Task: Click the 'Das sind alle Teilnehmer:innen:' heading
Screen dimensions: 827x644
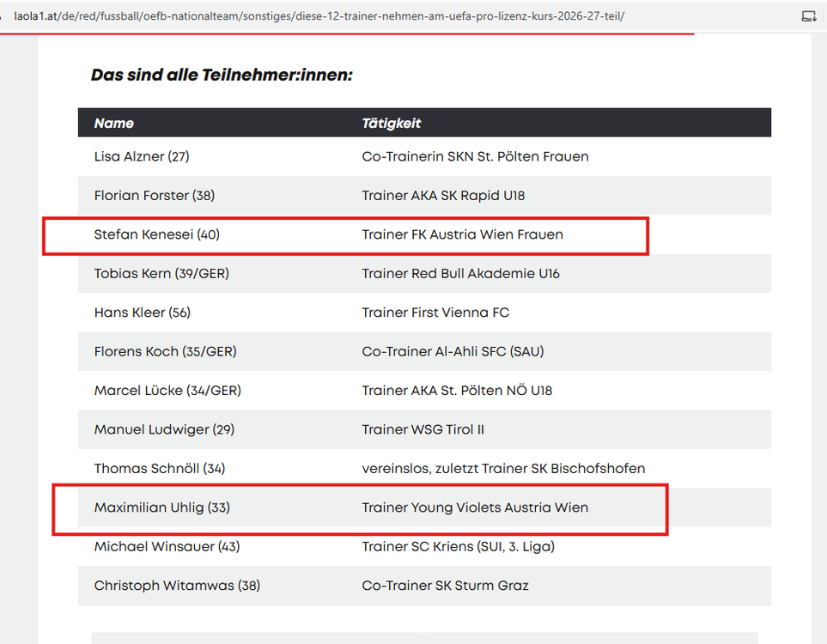Action: (222, 75)
